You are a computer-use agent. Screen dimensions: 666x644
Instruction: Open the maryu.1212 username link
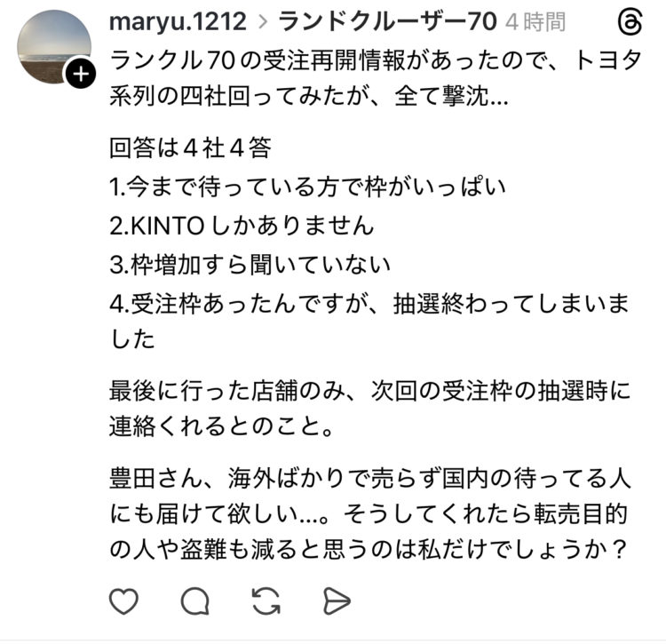coord(178,21)
